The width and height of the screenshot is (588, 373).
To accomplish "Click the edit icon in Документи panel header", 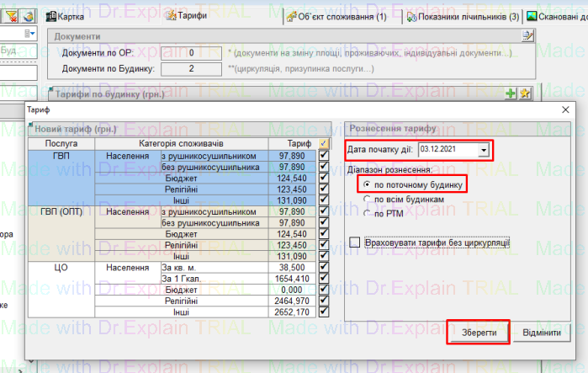I will point(527,35).
